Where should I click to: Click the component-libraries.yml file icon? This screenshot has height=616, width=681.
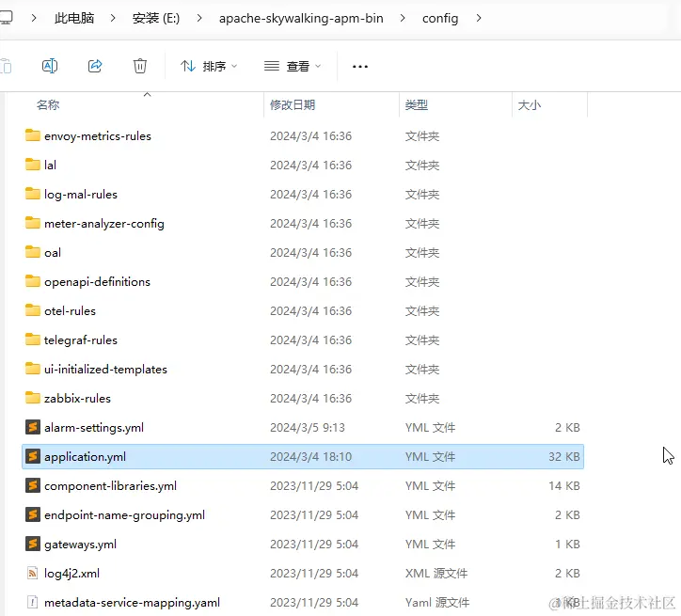[x=33, y=485]
